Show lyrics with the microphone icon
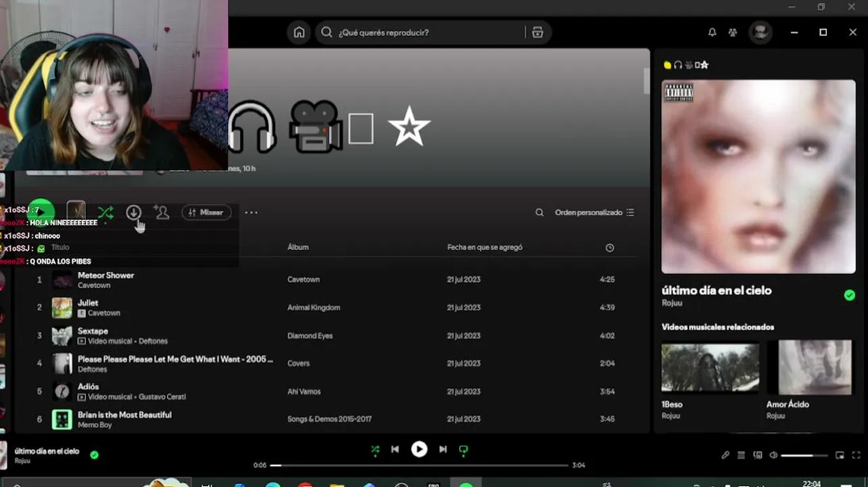The width and height of the screenshot is (868, 487). (x=725, y=455)
